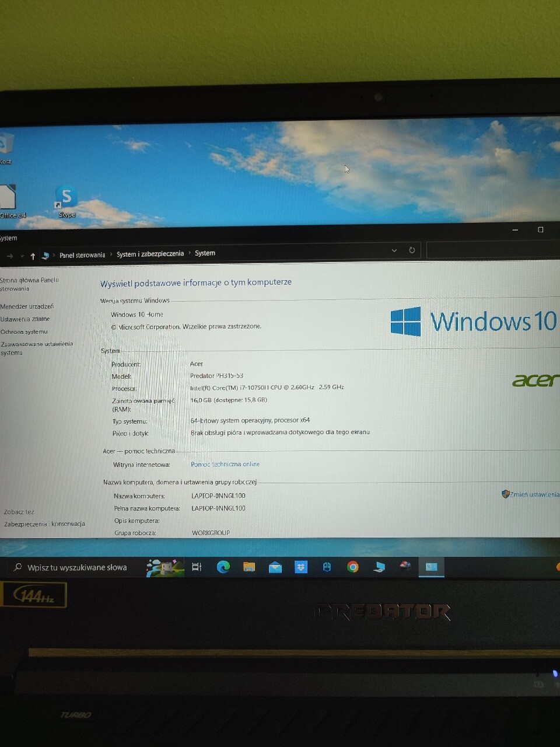This screenshot has width=560, height=747.
Task: Select the 64-bitowy system operacyjny text
Action: pos(250,420)
